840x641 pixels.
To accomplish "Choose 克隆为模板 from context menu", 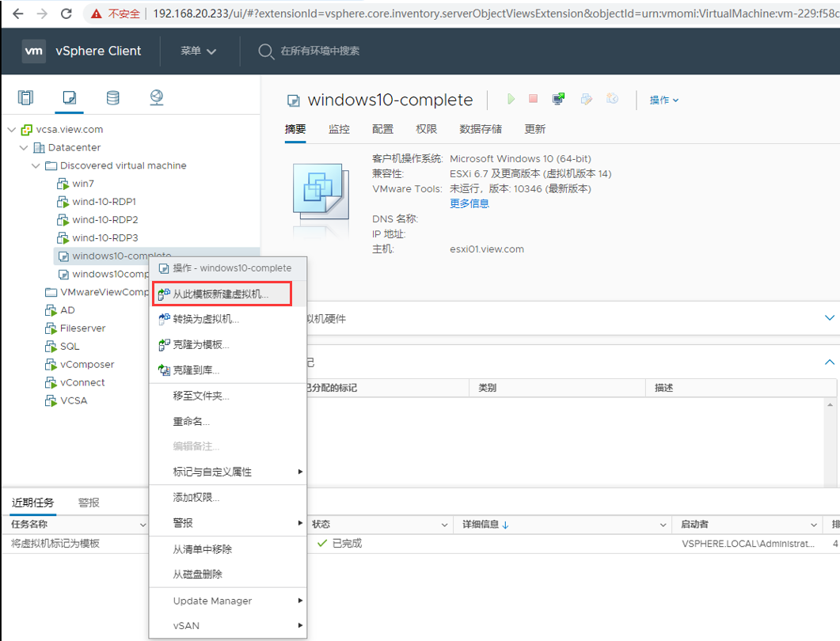I will pyautogui.click(x=228, y=345).
